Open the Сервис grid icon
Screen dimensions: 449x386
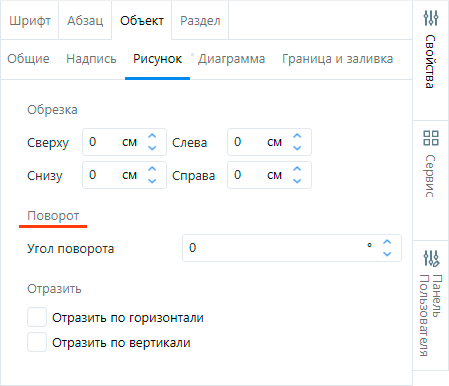point(431,138)
